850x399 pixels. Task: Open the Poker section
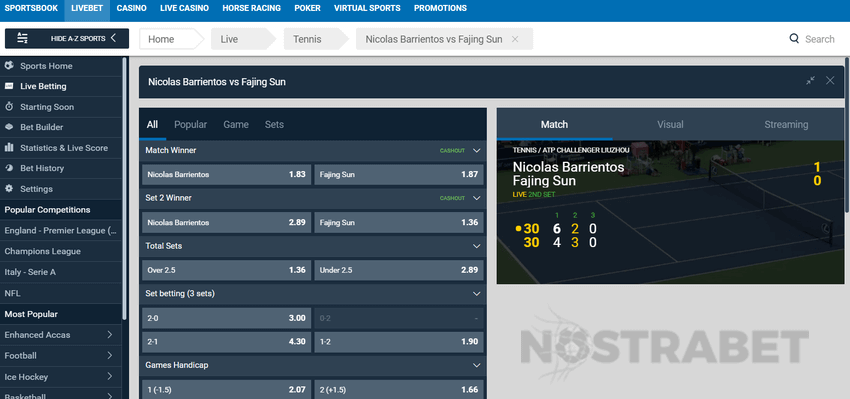307,8
